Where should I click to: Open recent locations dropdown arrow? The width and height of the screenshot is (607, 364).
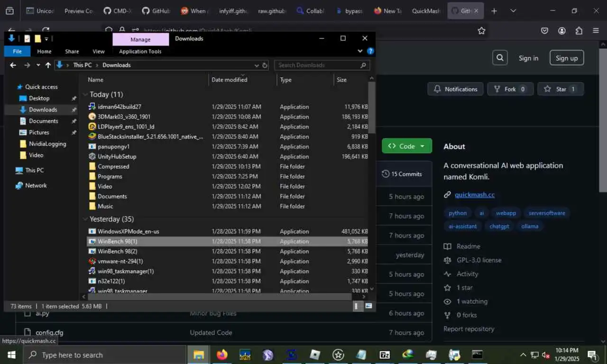click(38, 65)
